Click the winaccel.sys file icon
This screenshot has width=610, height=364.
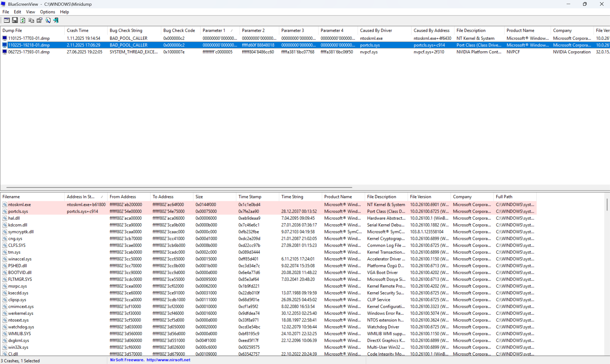click(x=5, y=259)
